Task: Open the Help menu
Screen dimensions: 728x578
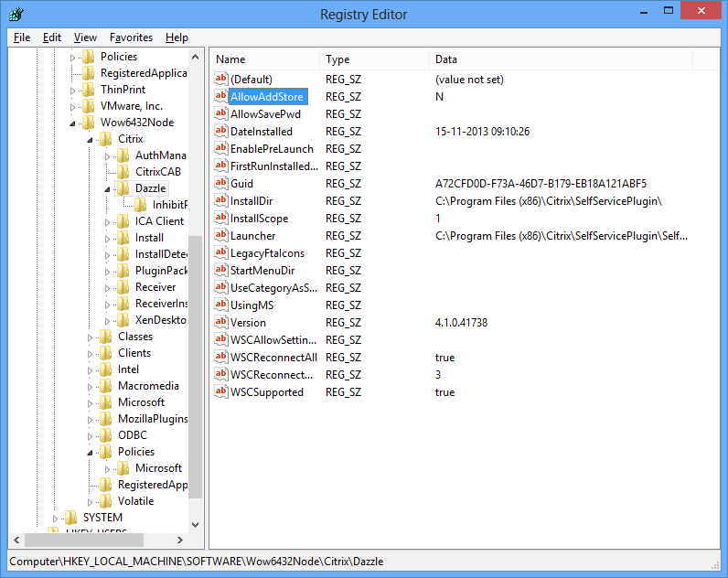Action: (x=177, y=37)
